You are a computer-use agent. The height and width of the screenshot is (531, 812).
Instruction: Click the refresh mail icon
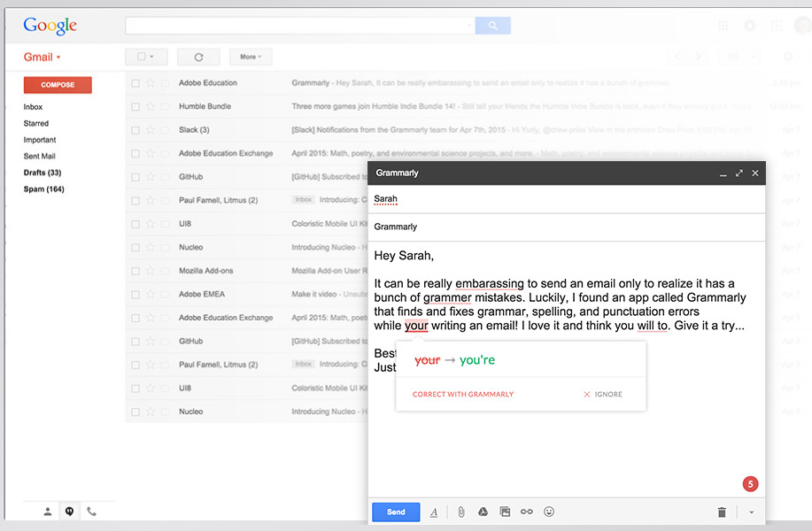198,57
